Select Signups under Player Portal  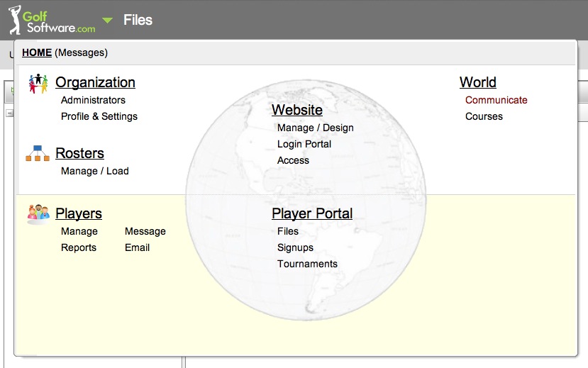[295, 247]
